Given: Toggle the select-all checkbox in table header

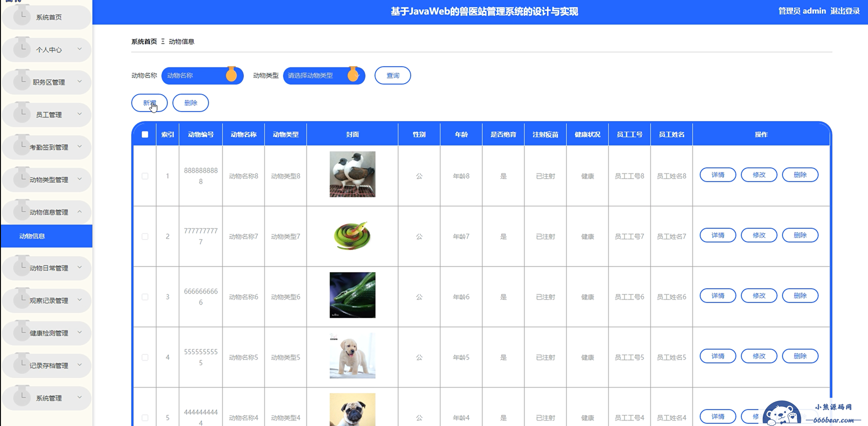Looking at the screenshot, I should pyautogui.click(x=145, y=134).
